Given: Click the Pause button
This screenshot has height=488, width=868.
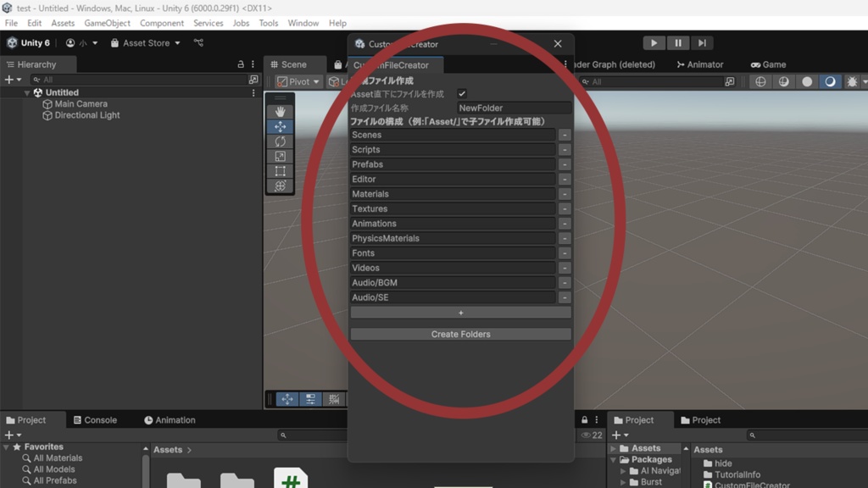Looking at the screenshot, I should pos(677,43).
